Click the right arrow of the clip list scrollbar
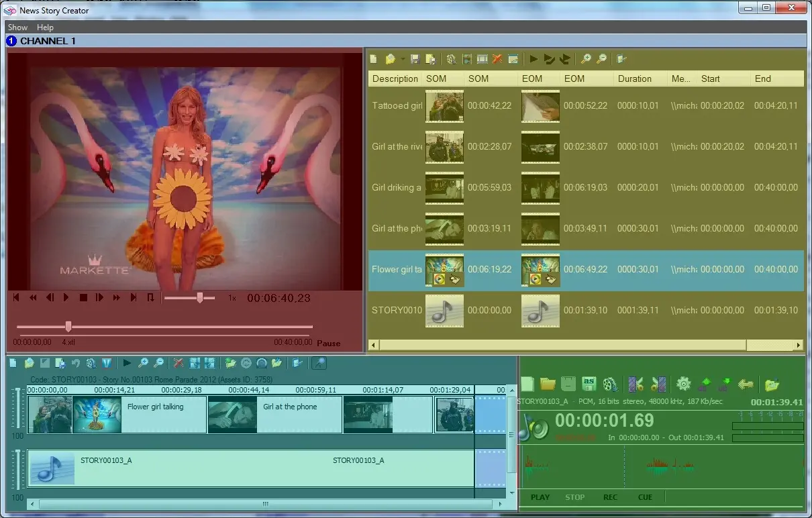Viewport: 812px width, 518px height. point(799,345)
